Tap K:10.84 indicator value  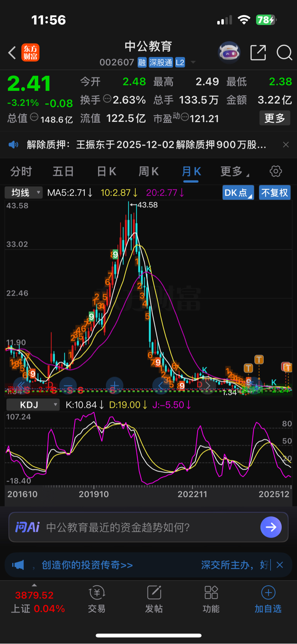[85, 405]
